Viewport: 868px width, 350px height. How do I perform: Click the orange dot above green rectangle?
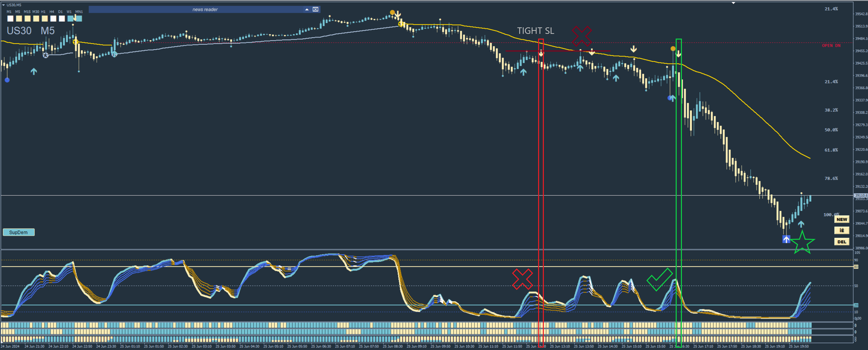(673, 49)
